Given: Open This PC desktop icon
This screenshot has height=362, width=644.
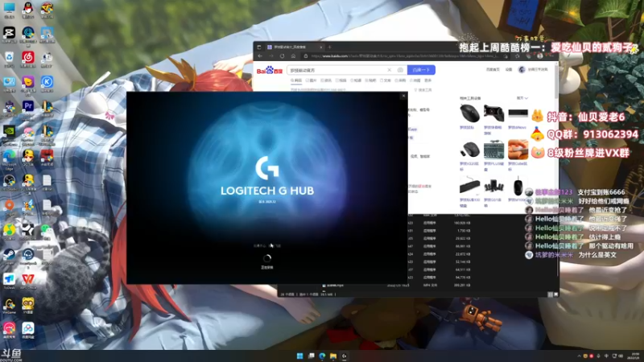Looking at the screenshot, I should tap(9, 8).
